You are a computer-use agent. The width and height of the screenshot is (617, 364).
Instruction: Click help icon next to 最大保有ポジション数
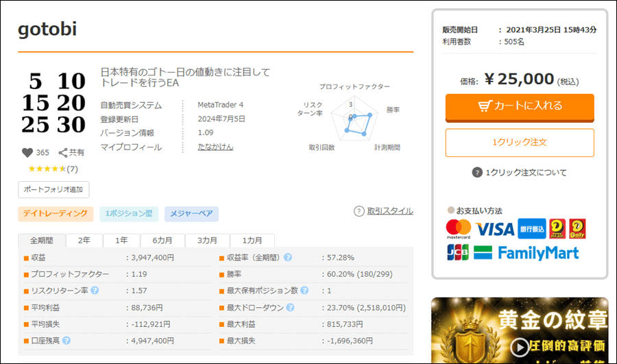click(304, 291)
